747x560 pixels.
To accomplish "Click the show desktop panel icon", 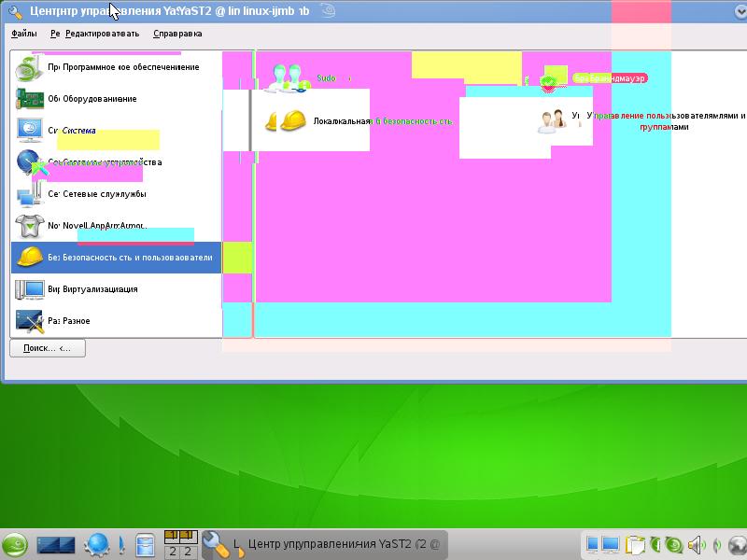I will click(56, 545).
